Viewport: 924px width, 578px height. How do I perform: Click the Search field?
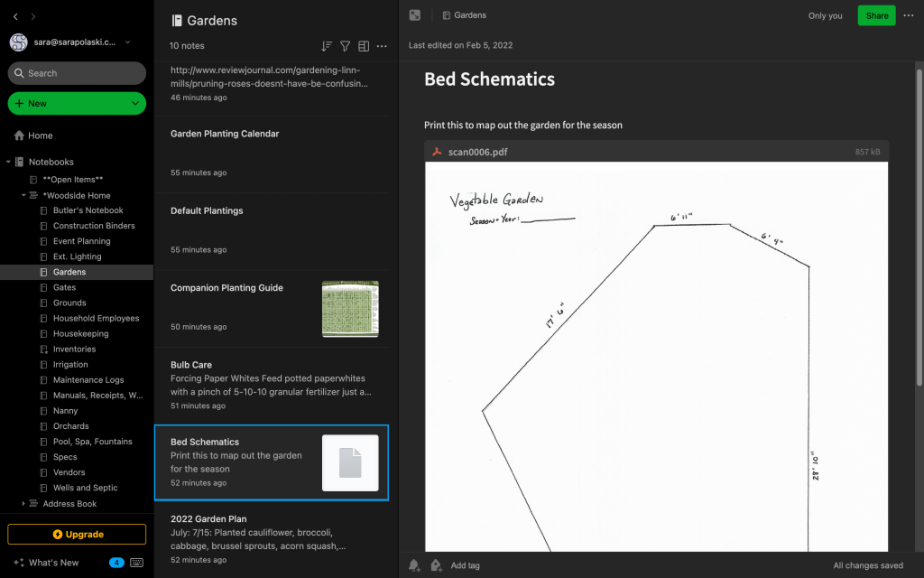point(77,73)
